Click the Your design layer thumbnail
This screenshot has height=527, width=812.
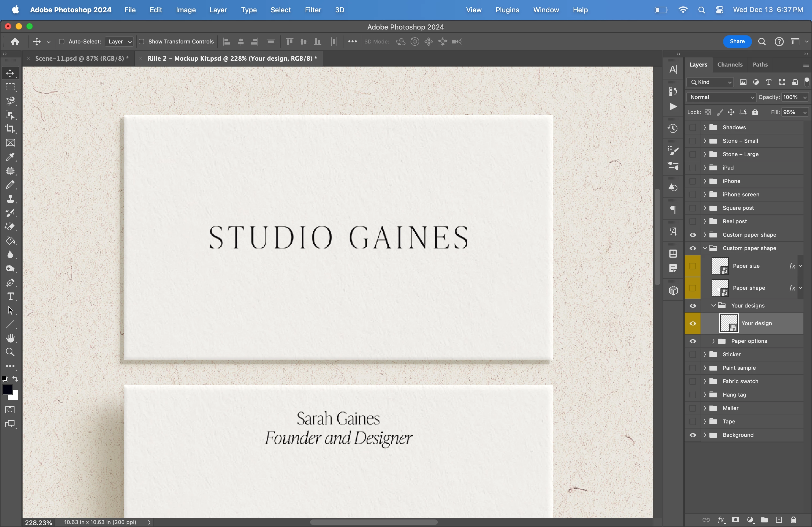click(728, 323)
